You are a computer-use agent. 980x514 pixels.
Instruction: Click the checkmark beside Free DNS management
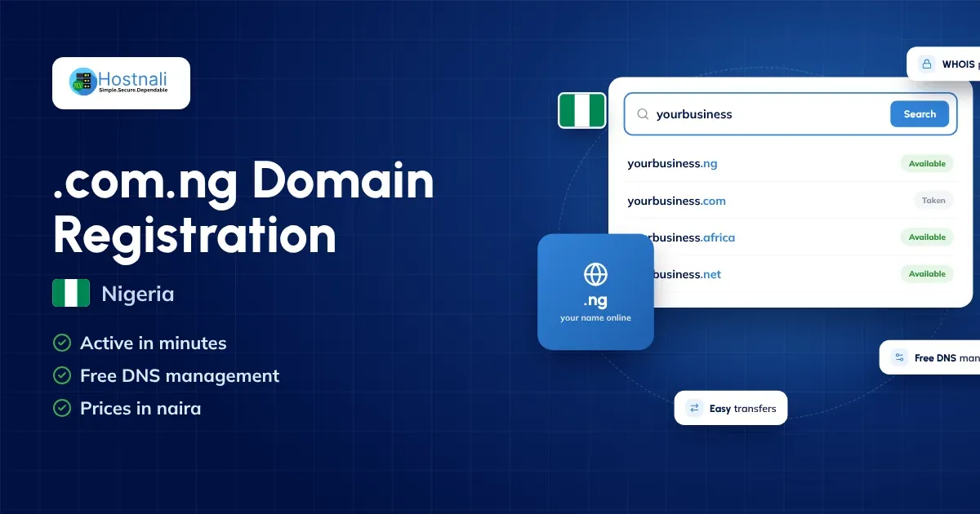(61, 375)
